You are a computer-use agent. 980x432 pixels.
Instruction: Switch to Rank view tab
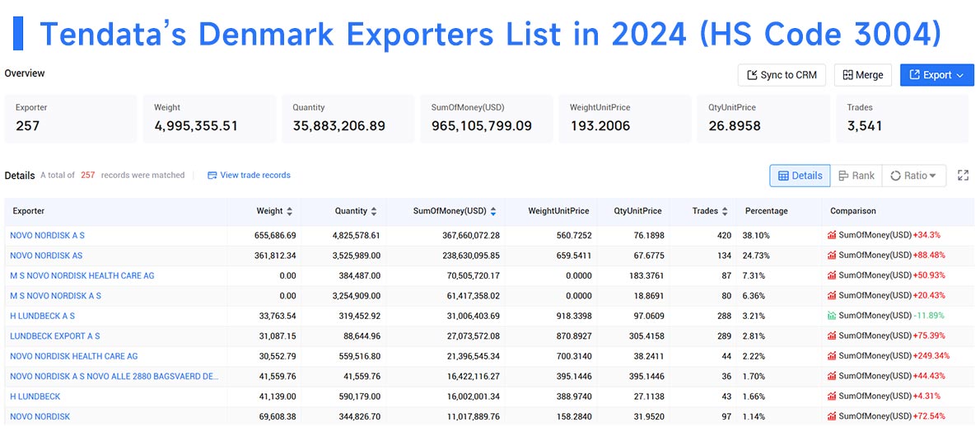pos(856,176)
